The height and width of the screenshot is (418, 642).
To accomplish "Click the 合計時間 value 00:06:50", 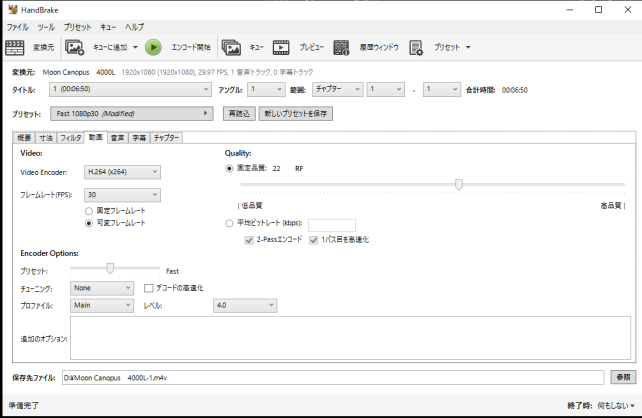I will tap(515, 90).
